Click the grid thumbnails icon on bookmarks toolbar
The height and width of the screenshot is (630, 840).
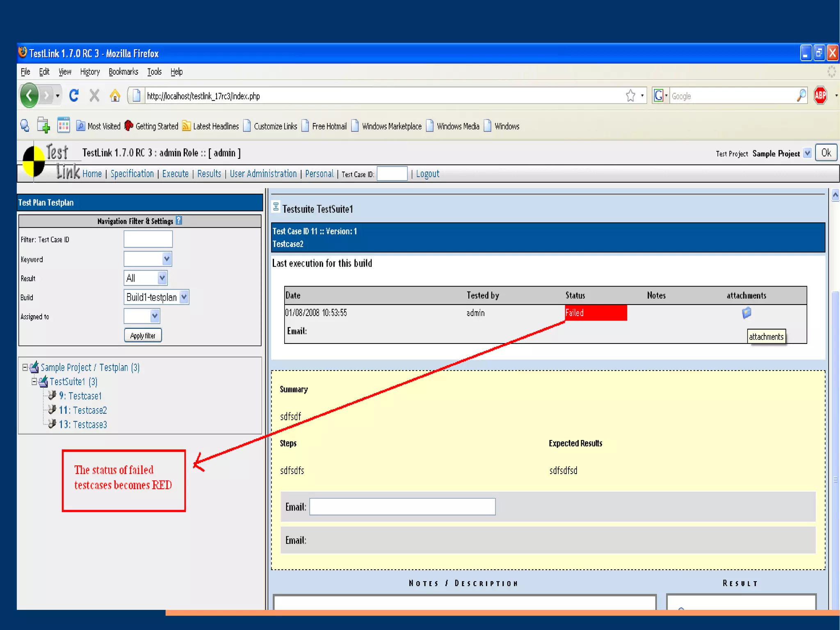[x=64, y=125]
